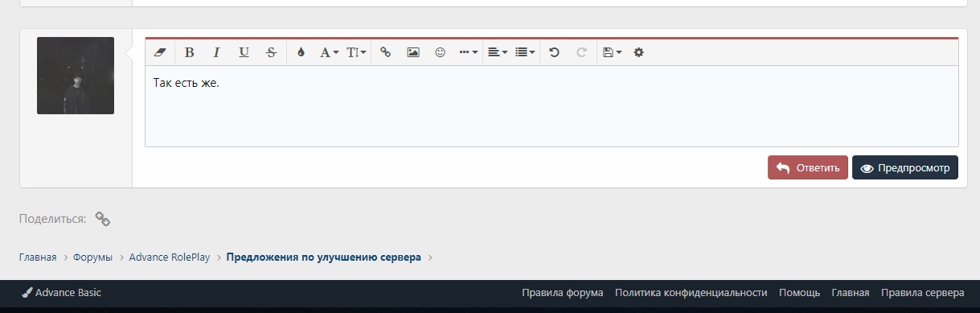Open the font family dropdown
This screenshot has width=980, height=313.
[329, 52]
